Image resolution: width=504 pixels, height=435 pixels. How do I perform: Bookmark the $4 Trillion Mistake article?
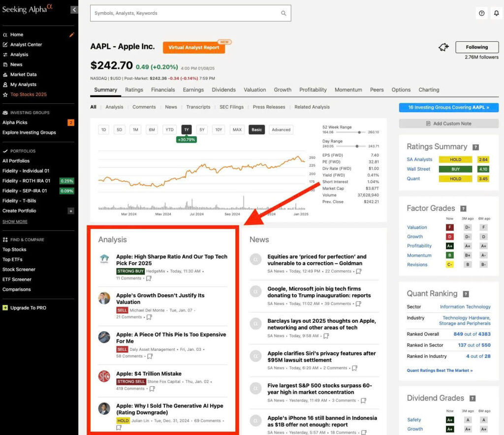pyautogui.click(x=152, y=389)
